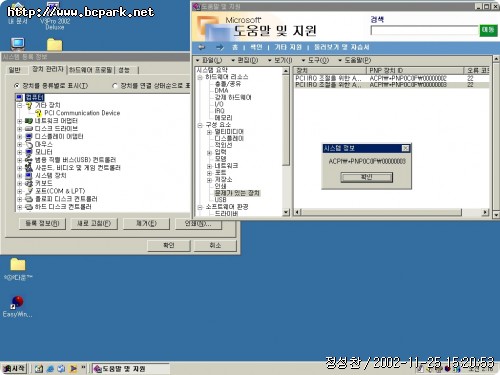Click the 키보드 device icon

click(29, 183)
